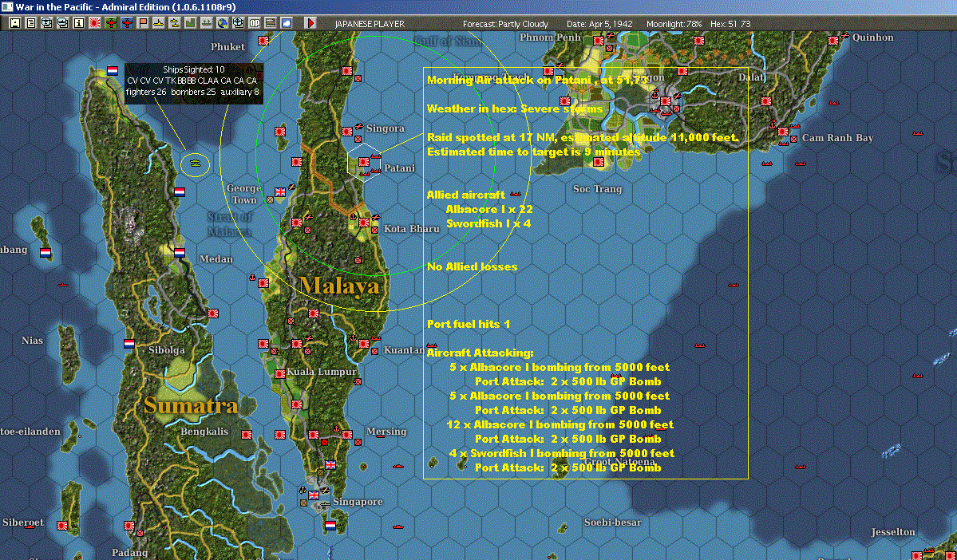
Task: Select the Japanese base at Cam Ranh Bay
Action: pyautogui.click(x=783, y=132)
